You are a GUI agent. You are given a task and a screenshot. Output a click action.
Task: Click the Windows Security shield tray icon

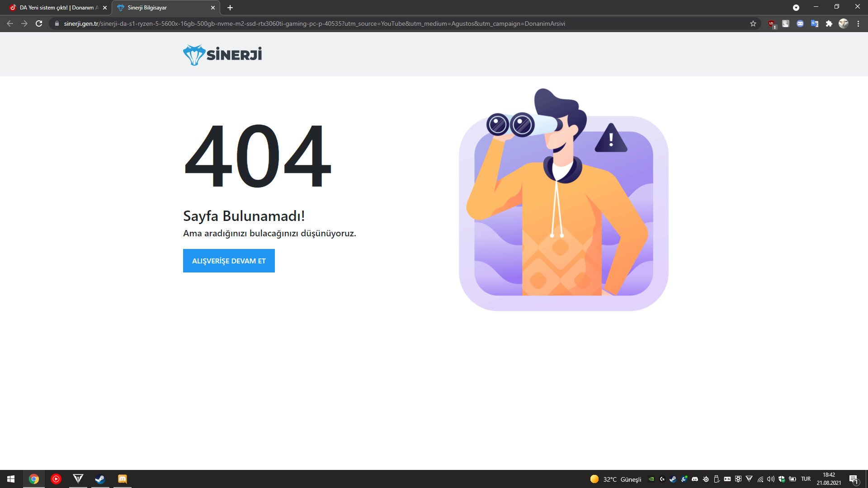click(x=782, y=479)
